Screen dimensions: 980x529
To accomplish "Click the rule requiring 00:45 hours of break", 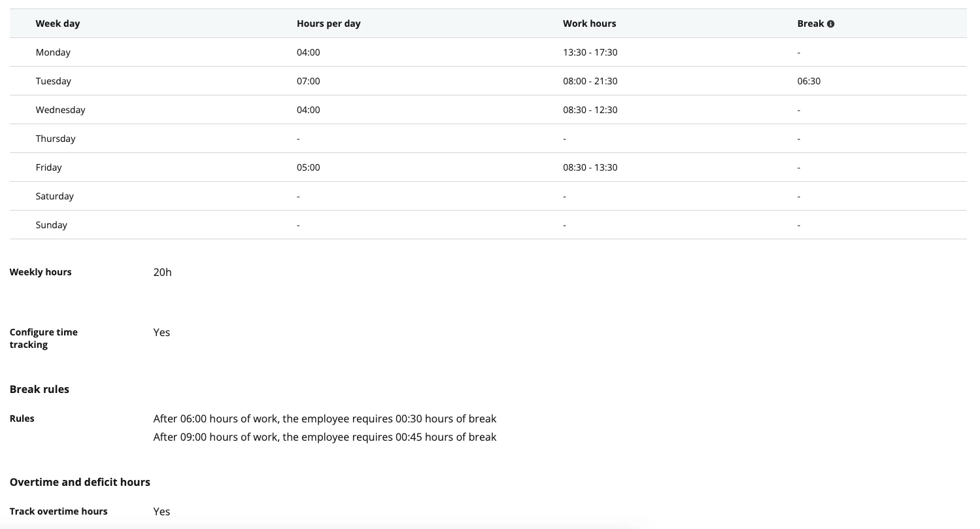I will tap(325, 437).
